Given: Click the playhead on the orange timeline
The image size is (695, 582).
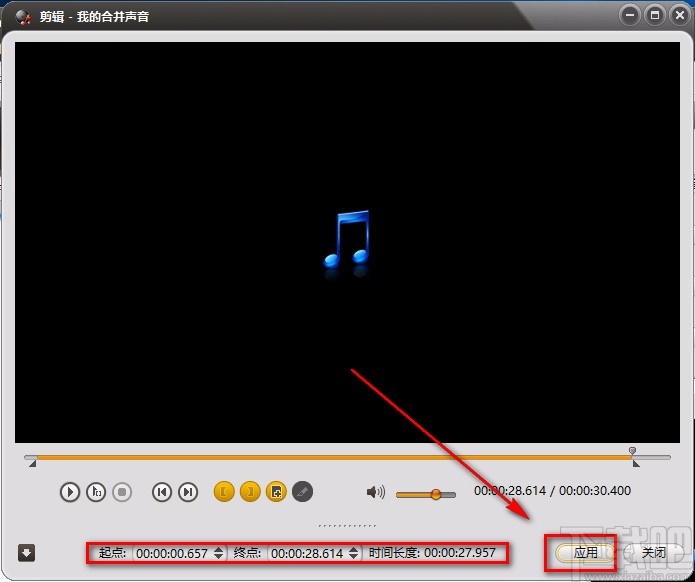Looking at the screenshot, I should pos(633,452).
